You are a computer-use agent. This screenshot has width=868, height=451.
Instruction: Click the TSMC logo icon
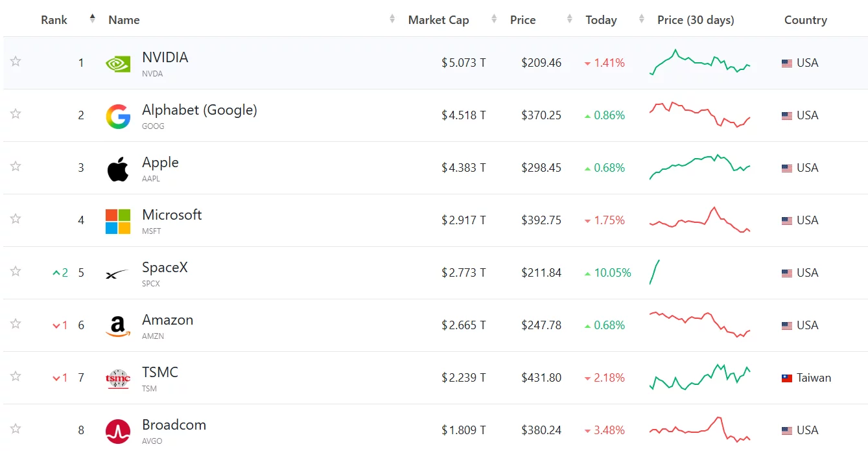[x=118, y=379]
